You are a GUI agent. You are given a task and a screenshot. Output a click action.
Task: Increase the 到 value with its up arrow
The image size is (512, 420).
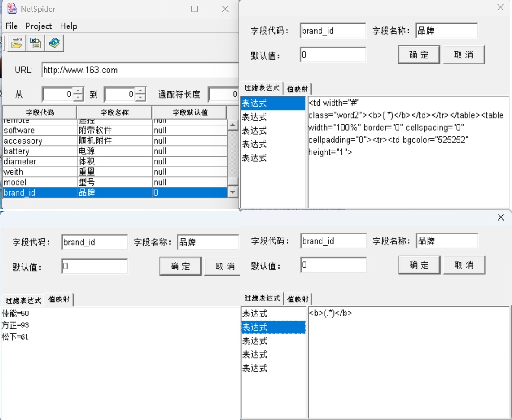pyautogui.click(x=140, y=91)
